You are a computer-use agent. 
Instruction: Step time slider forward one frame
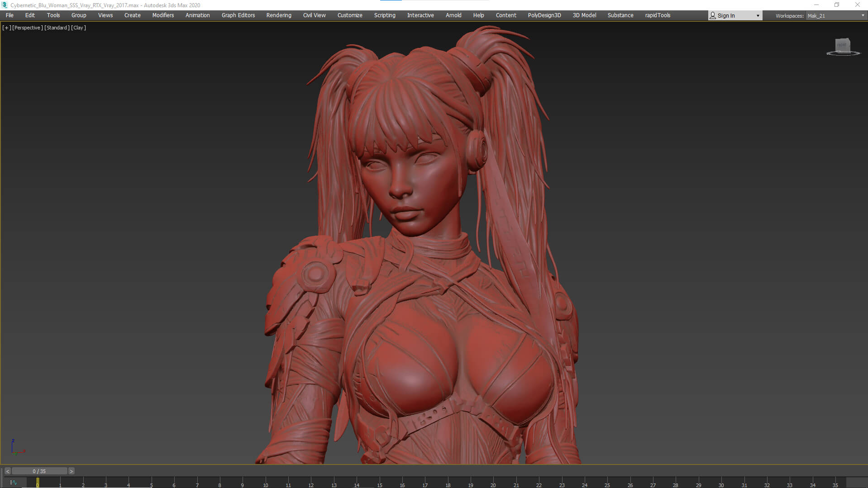[x=71, y=471]
